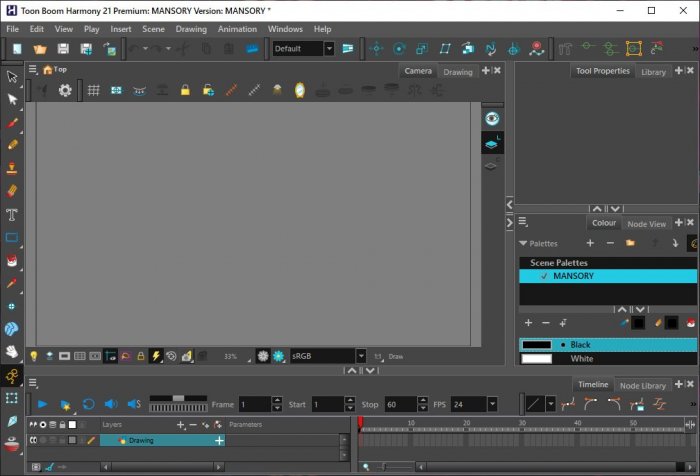Select the Text tool
Image resolution: width=700 pixels, height=476 pixels.
pos(12,214)
